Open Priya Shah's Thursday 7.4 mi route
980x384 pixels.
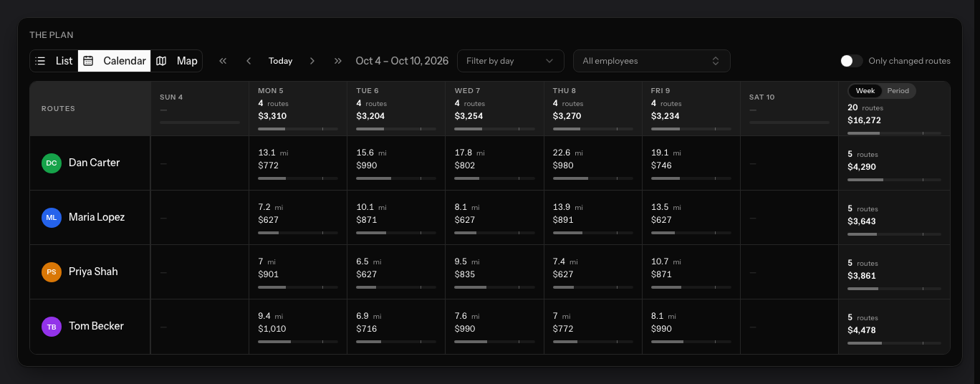[x=592, y=272]
